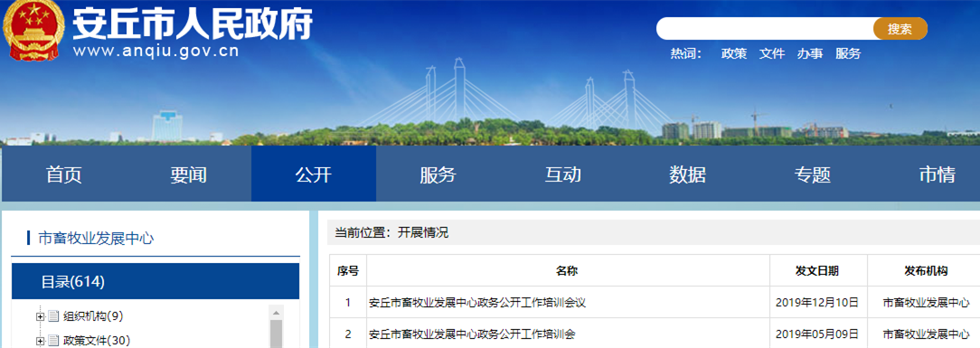Expand the 政策文件(30) tree node

pos(41,341)
